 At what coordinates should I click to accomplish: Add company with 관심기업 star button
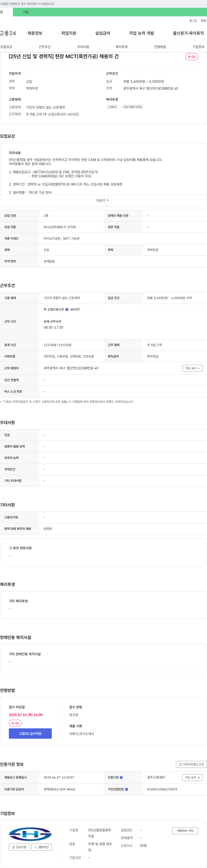click(x=19, y=847)
